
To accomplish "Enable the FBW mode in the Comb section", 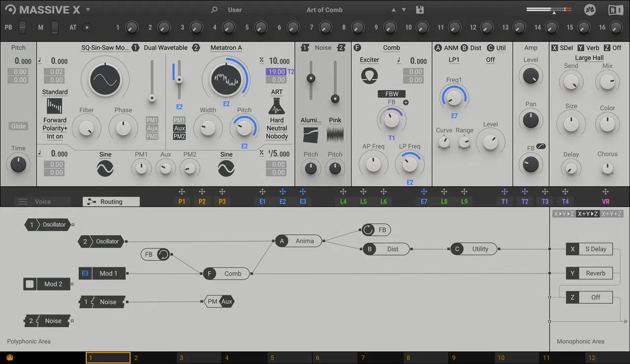I will pos(391,94).
